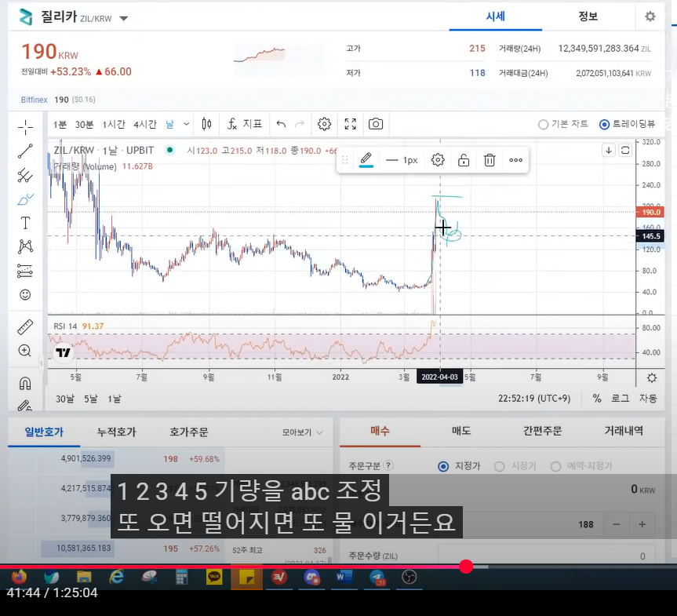Open the 정보 tab
This screenshot has width=677, height=616.
click(x=588, y=16)
